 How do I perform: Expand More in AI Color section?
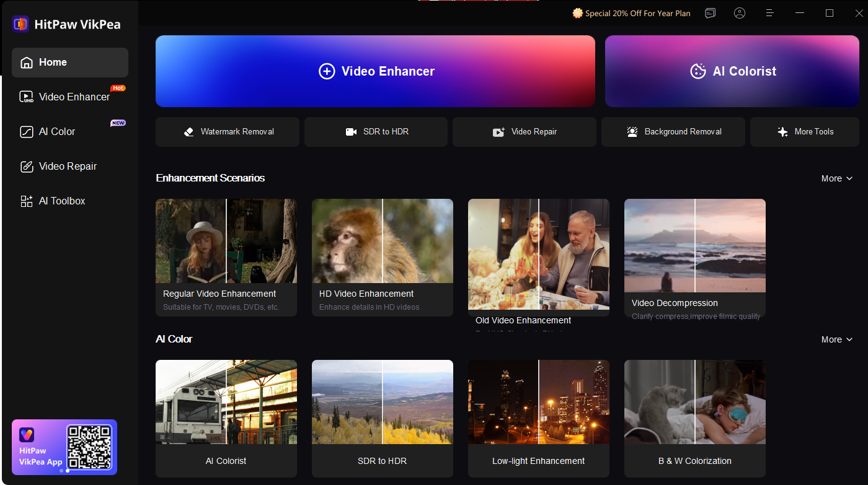pyautogui.click(x=836, y=339)
